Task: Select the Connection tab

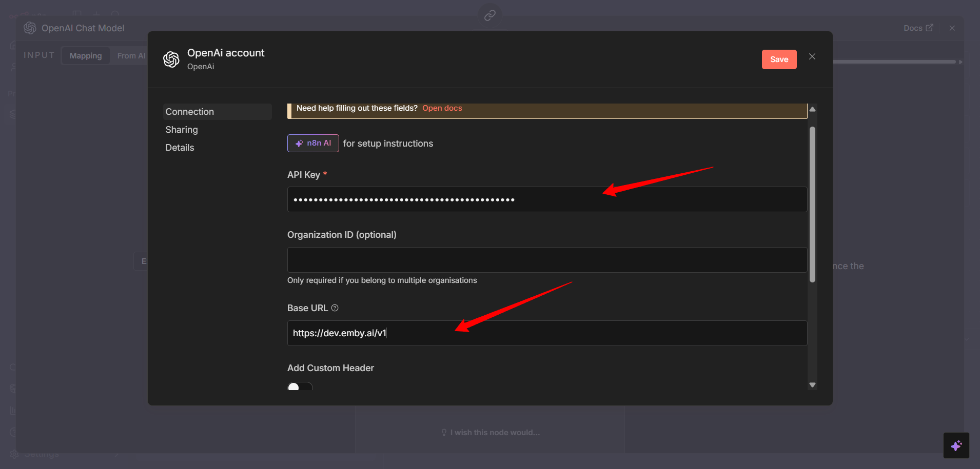Action: tap(217, 112)
